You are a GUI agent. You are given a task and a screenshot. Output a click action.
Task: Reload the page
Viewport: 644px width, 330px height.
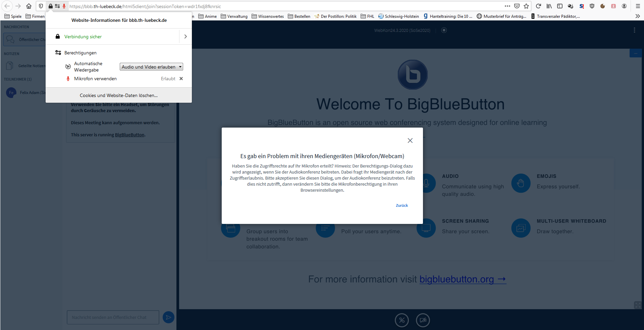click(538, 6)
